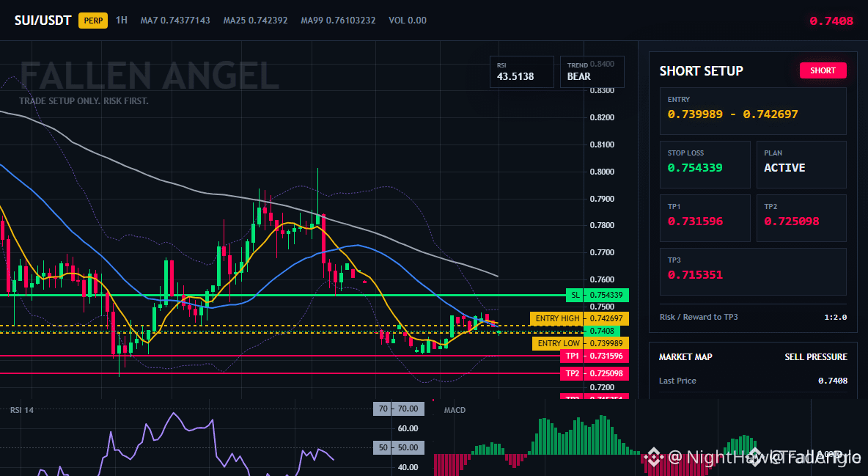The image size is (868, 476).
Task: Click the TP2 0.725098 chart line tag
Action: point(594,373)
